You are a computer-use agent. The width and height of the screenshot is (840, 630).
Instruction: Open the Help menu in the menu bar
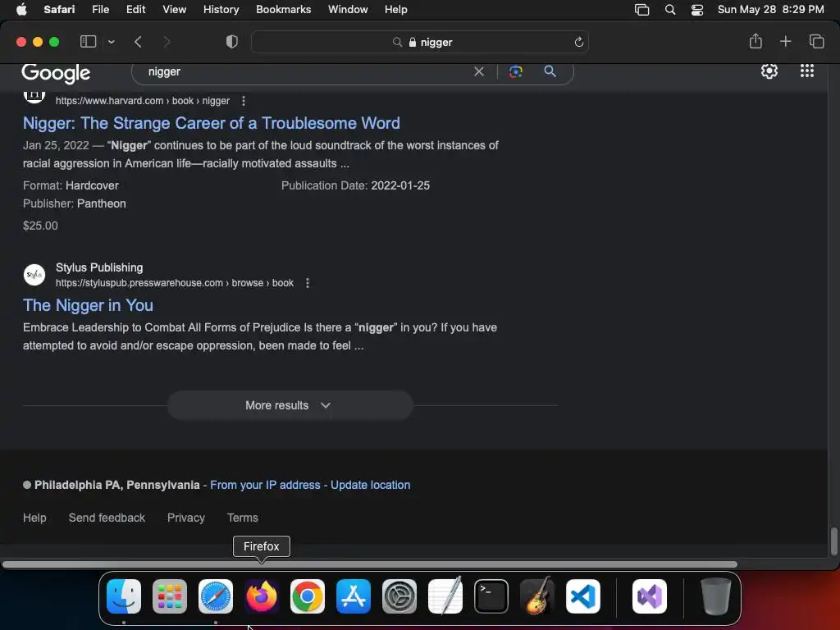[x=396, y=10]
